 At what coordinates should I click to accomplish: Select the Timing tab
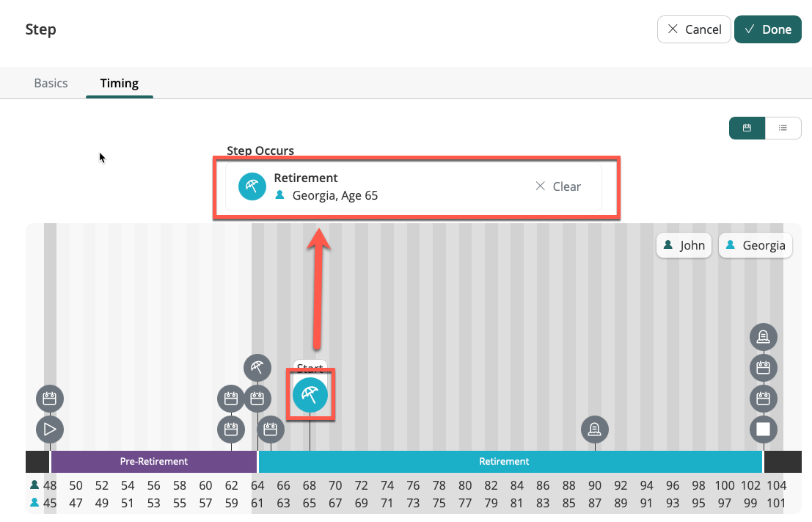point(120,83)
